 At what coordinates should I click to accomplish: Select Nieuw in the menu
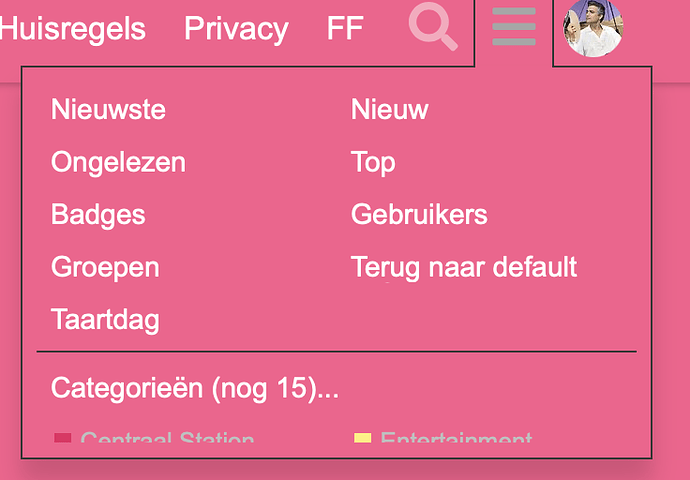389,109
